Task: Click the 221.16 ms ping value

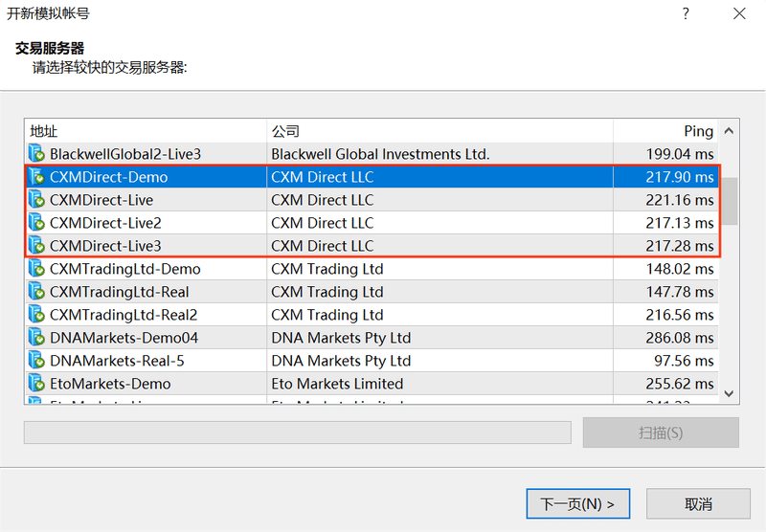Action: tap(680, 200)
